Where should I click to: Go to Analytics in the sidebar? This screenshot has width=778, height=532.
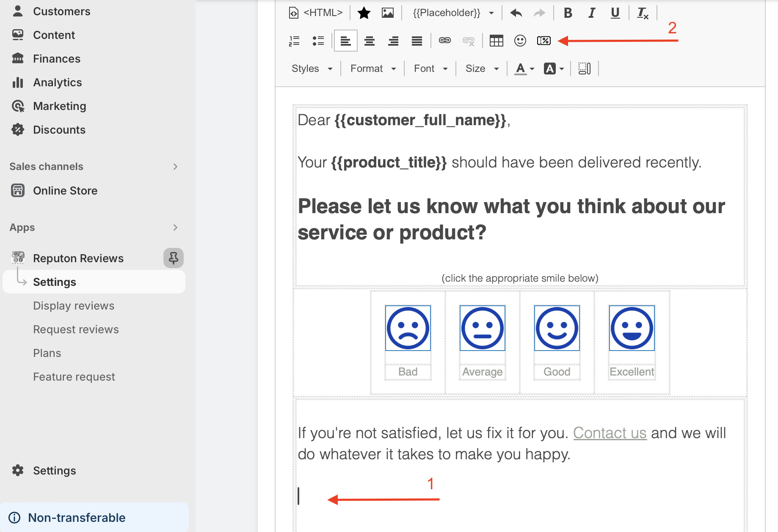click(x=58, y=82)
